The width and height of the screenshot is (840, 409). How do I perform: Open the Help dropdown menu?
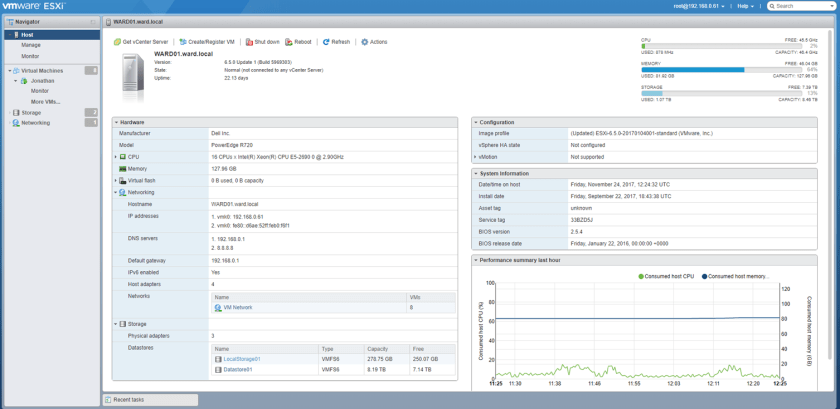pyautogui.click(x=745, y=6)
